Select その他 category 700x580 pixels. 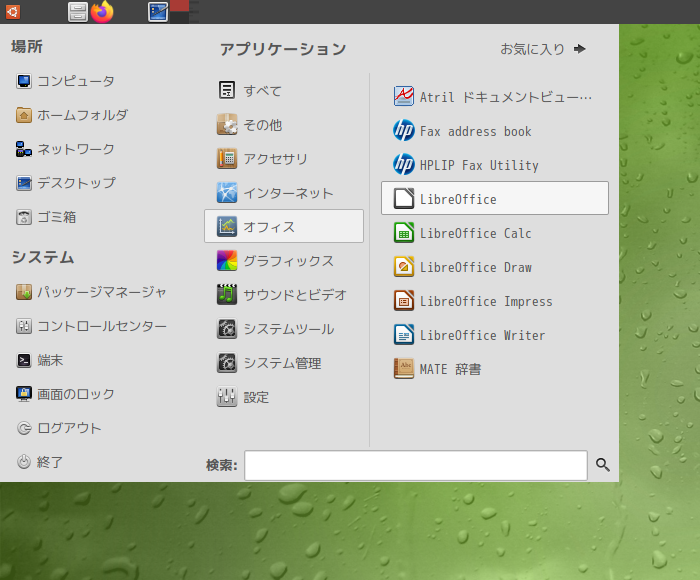[284, 125]
